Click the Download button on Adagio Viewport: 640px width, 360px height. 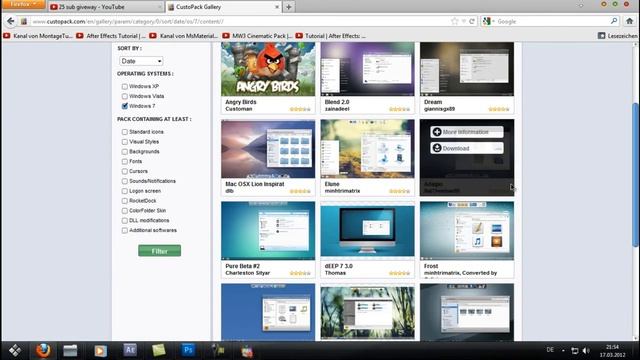[x=467, y=148]
